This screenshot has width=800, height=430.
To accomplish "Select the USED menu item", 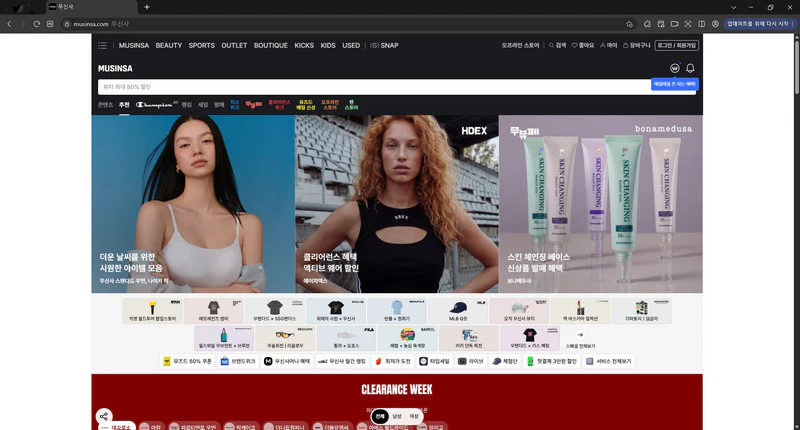I will [x=351, y=45].
